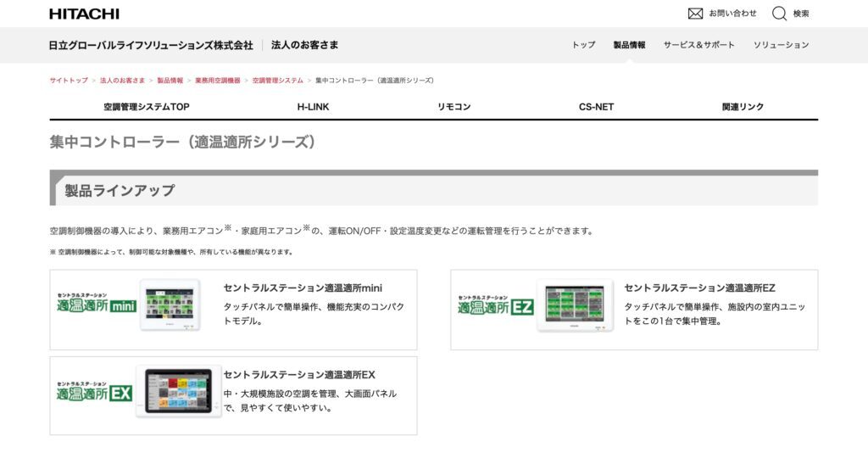The width and height of the screenshot is (868, 453).
Task: Click 適温適所EX product device image
Action: 179,392
